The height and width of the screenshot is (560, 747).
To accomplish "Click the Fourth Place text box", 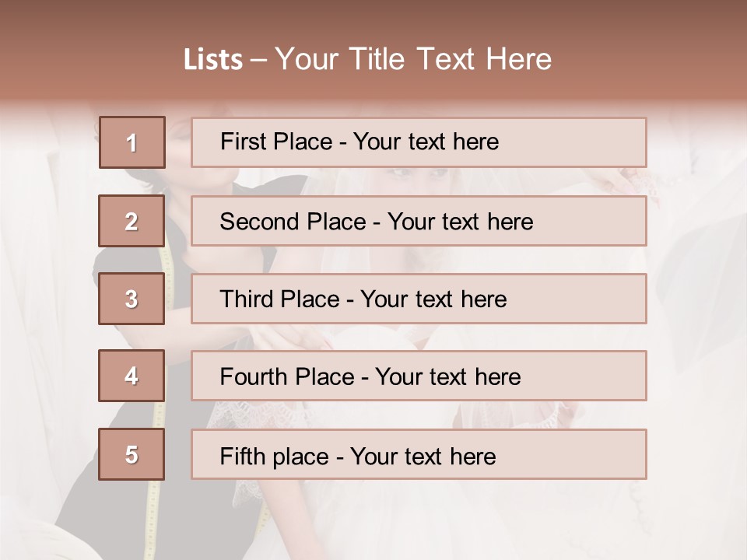I will (419, 376).
